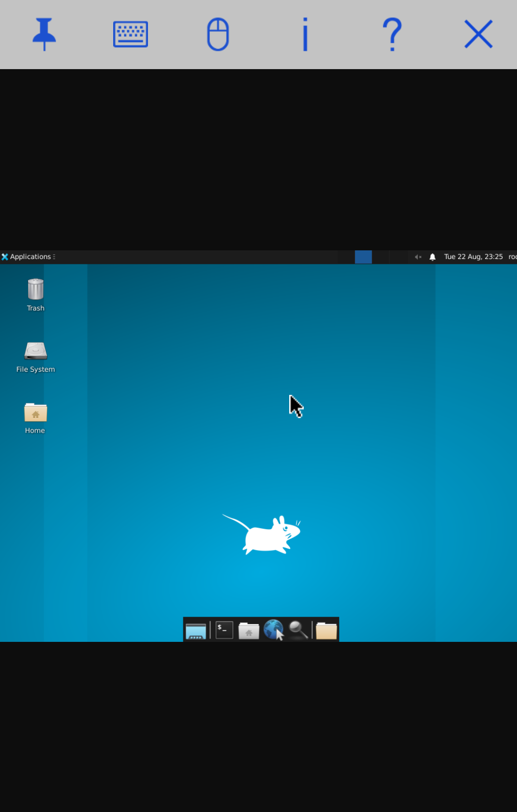Select the Home folder desktop icon
This screenshot has height=812, width=517.
(35, 418)
